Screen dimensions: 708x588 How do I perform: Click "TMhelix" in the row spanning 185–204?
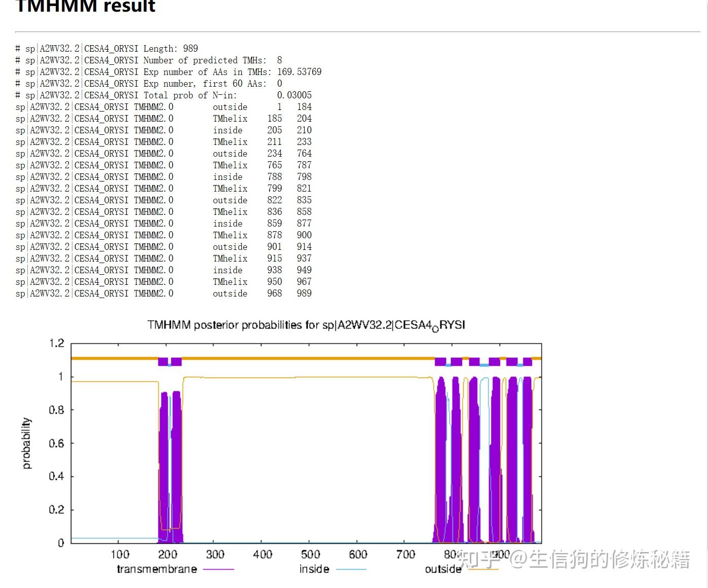coord(230,119)
